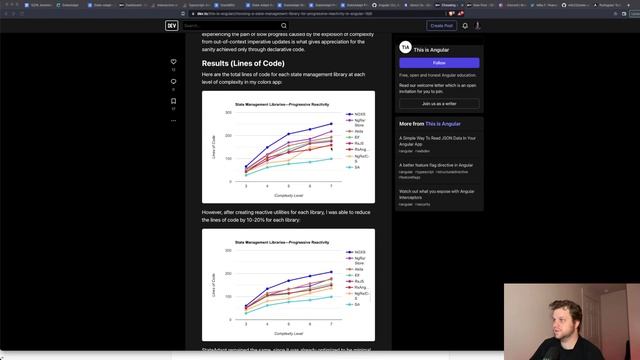640x360 pixels.
Task: Enlarge the first lines-of-code chart
Action: [288, 147]
